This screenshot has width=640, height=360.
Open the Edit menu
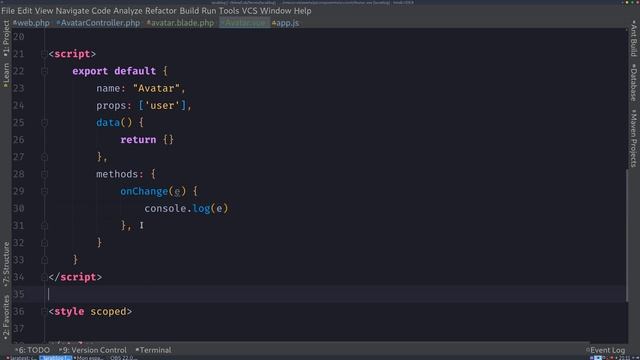pyautogui.click(x=24, y=11)
